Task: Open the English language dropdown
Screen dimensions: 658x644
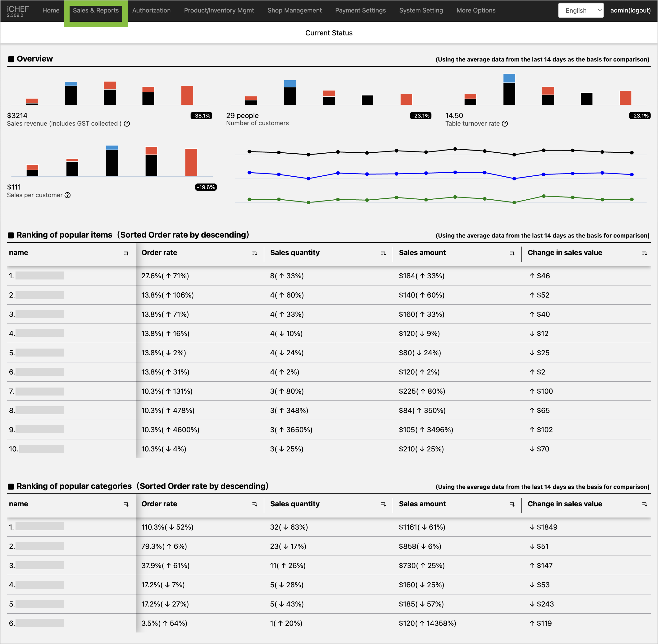Action: 580,11
